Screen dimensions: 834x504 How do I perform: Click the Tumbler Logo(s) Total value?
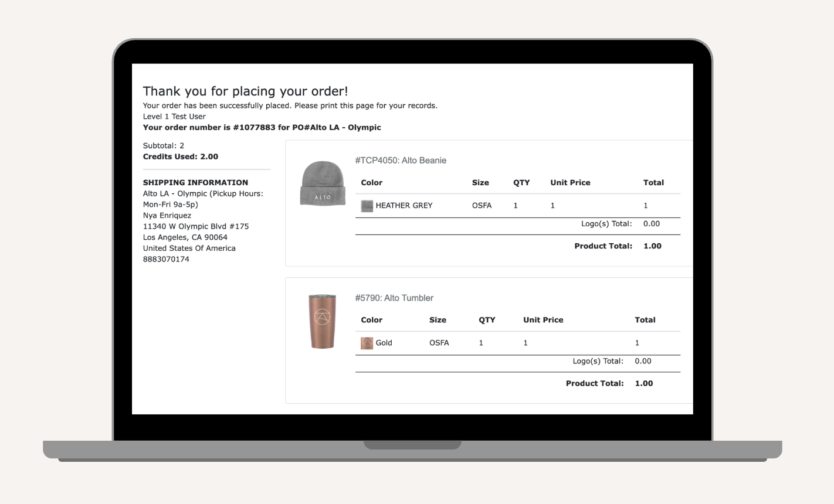pos(643,361)
